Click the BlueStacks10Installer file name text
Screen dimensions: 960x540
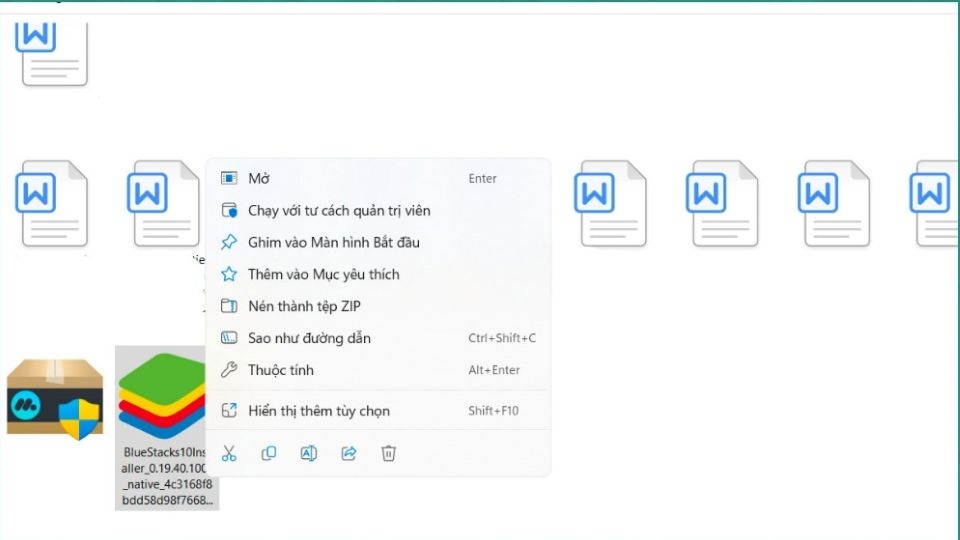click(x=167, y=476)
